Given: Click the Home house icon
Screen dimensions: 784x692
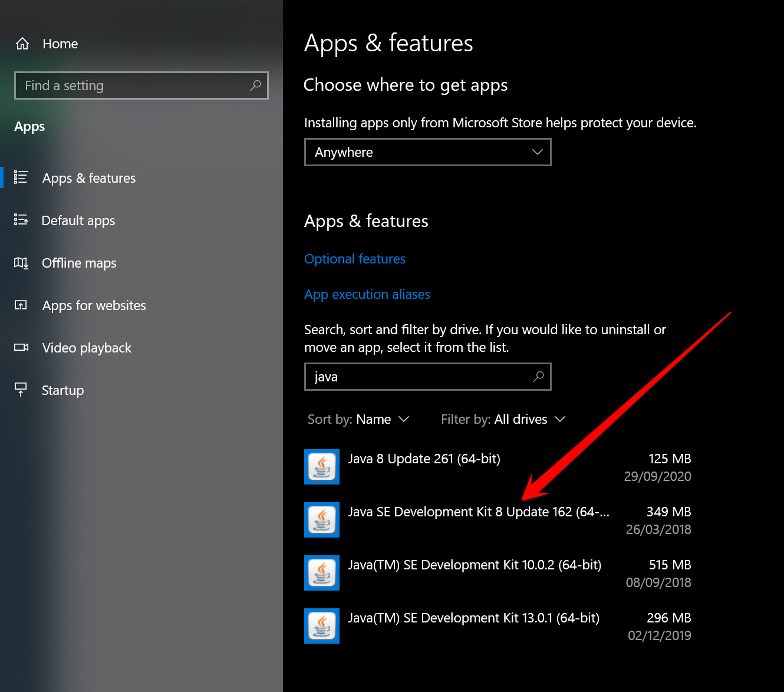Looking at the screenshot, I should click(22, 44).
